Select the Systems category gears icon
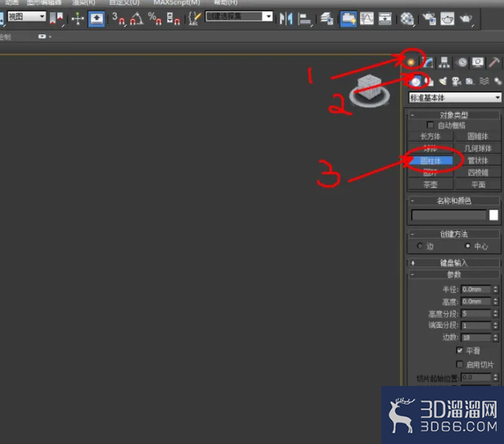 [x=497, y=82]
